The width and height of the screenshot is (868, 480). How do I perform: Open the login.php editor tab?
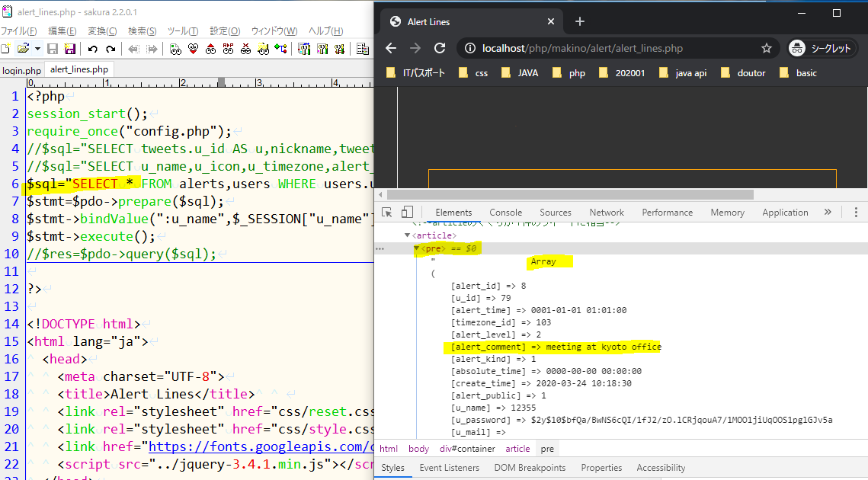(x=21, y=69)
